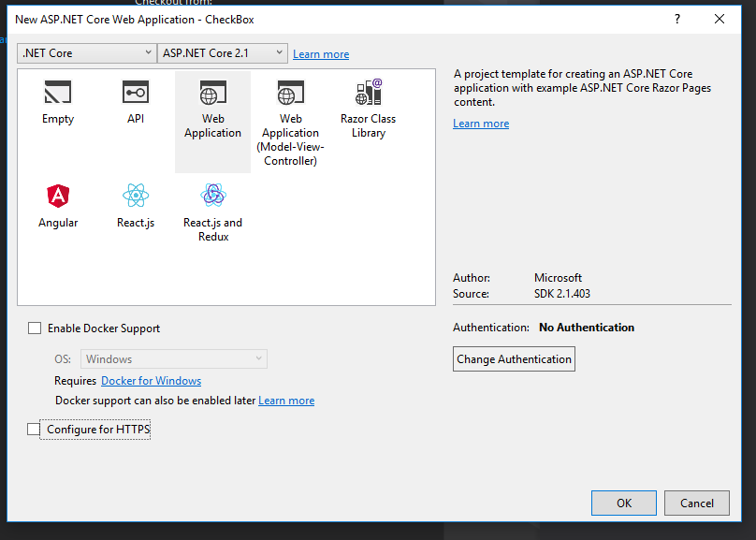Pick the React.js and Redux template
This screenshot has height=540, width=756.
212,212
